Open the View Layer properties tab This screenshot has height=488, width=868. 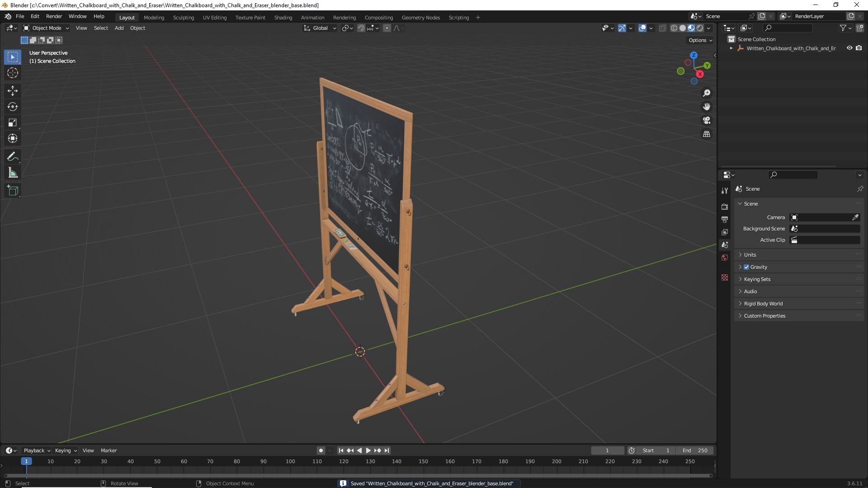coord(725,232)
